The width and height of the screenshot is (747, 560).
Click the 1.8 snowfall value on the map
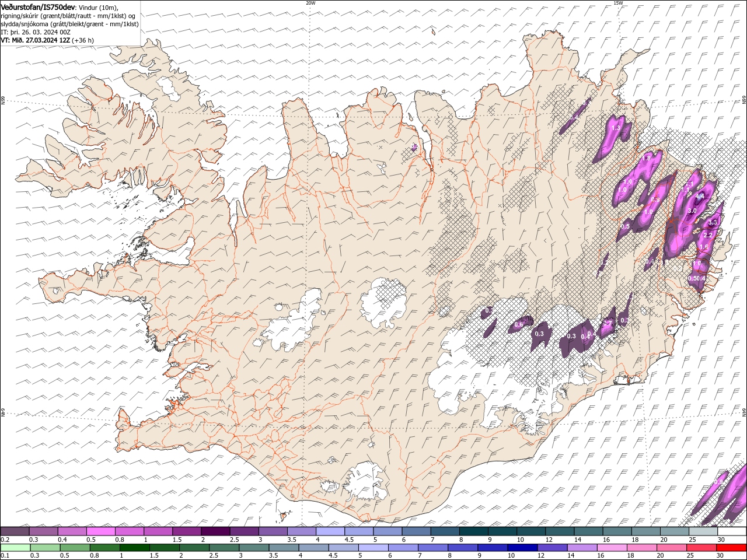click(x=647, y=158)
